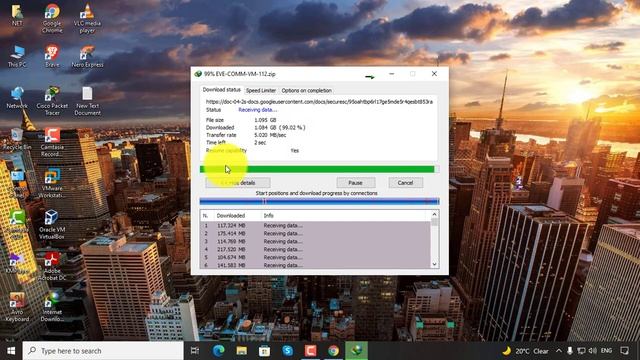Open Microsoft Edge from the taskbar

[218, 351]
